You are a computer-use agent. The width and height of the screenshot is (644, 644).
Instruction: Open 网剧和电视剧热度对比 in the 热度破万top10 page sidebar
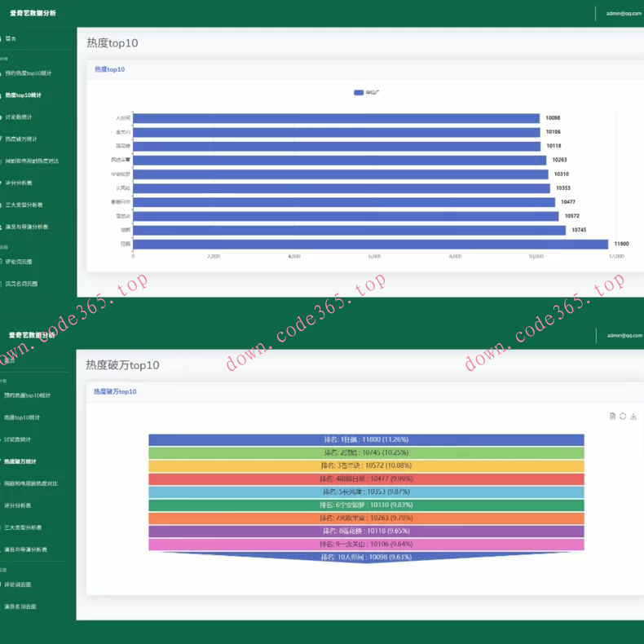[x=31, y=483]
